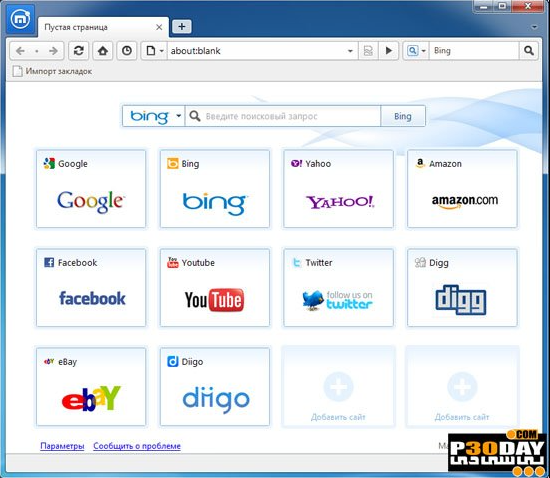
Task: Expand the toolbar search engine dropdown arrow
Action: (423, 51)
